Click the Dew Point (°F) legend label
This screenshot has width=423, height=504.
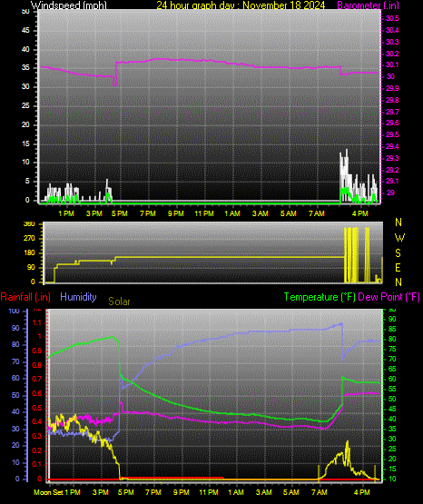(389, 297)
